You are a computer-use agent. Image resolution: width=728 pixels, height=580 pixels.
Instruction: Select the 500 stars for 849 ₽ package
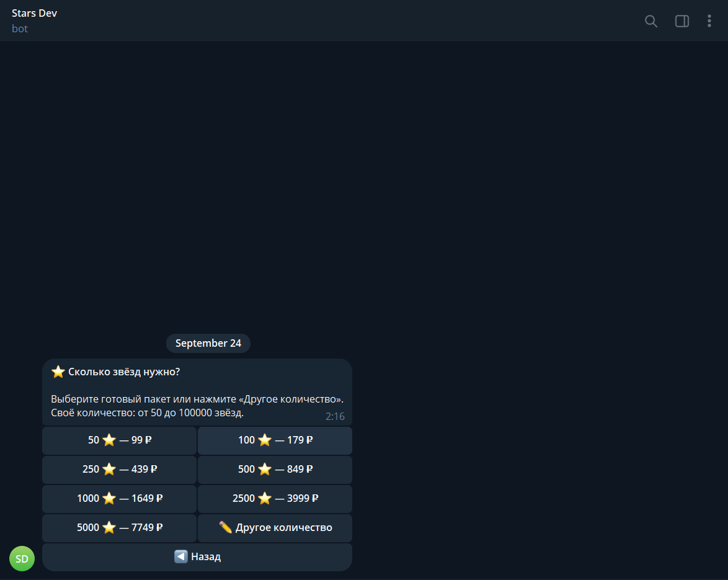click(275, 470)
